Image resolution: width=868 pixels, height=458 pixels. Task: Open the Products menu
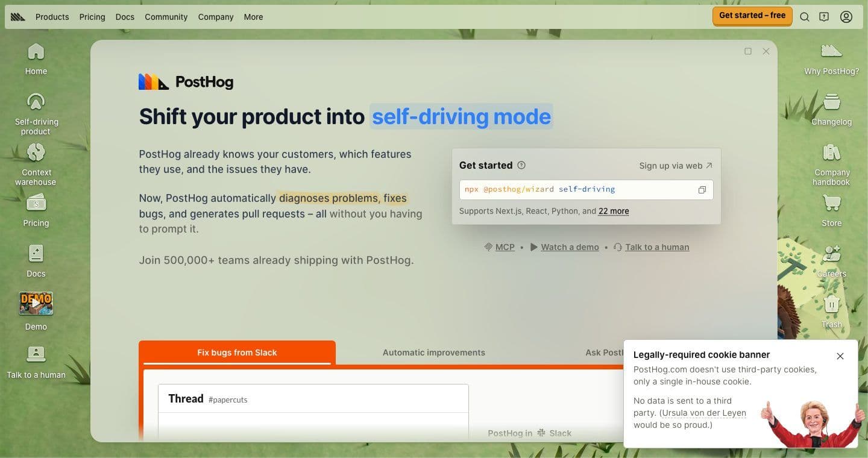click(52, 17)
